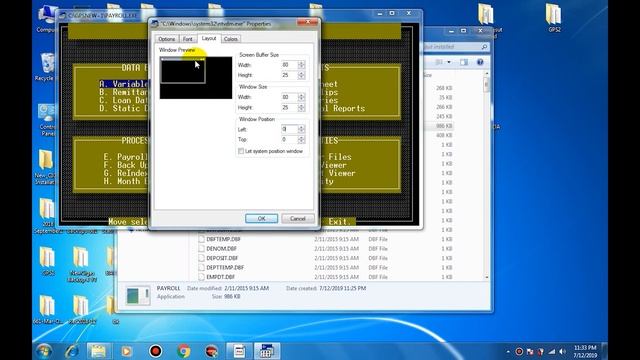Toggle the Explorer preview pane icon
This screenshot has height=360, width=640.
pyautogui.click(x=464, y=62)
